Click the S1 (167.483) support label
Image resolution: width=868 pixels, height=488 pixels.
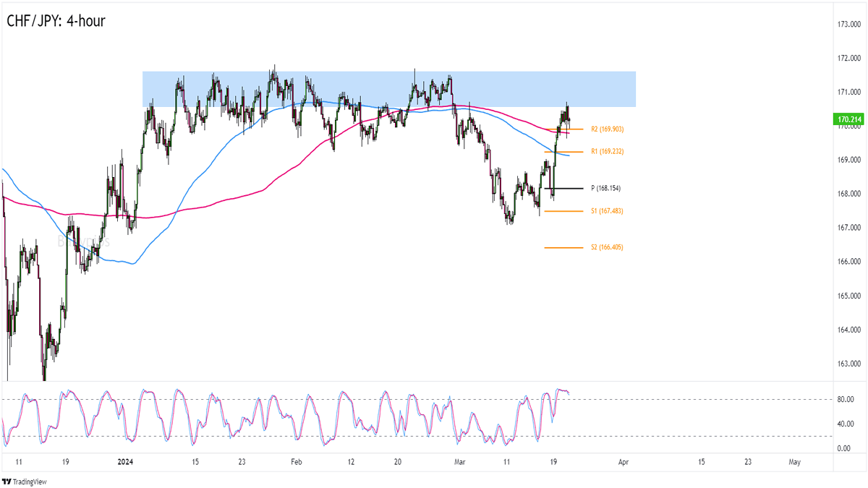tap(607, 211)
